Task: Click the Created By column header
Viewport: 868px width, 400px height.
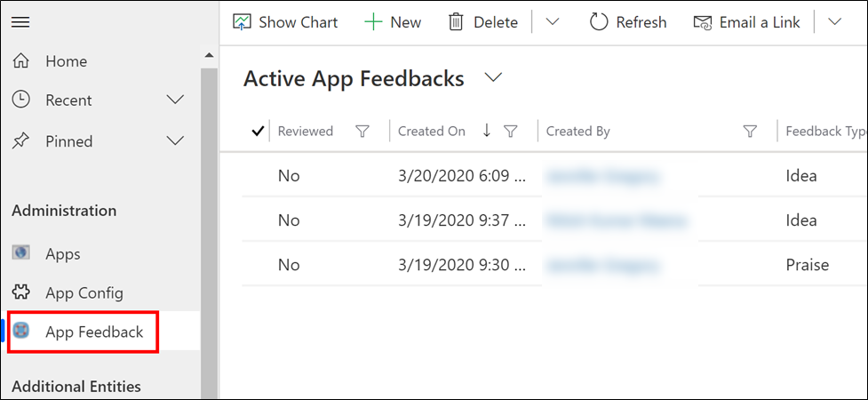Action: click(x=578, y=132)
